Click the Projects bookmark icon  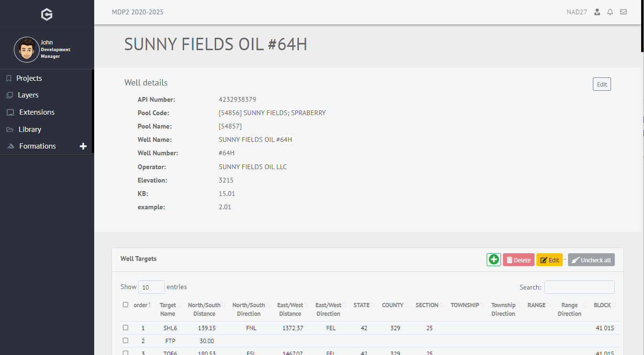coord(9,78)
